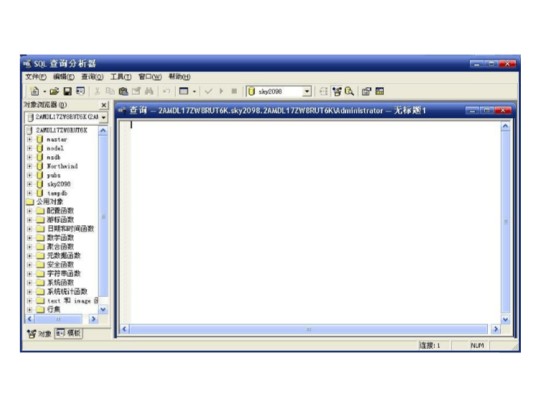Expand the 日期和时间函数 folder
Image resolution: width=536 pixels, height=420 pixels.
[29, 229]
